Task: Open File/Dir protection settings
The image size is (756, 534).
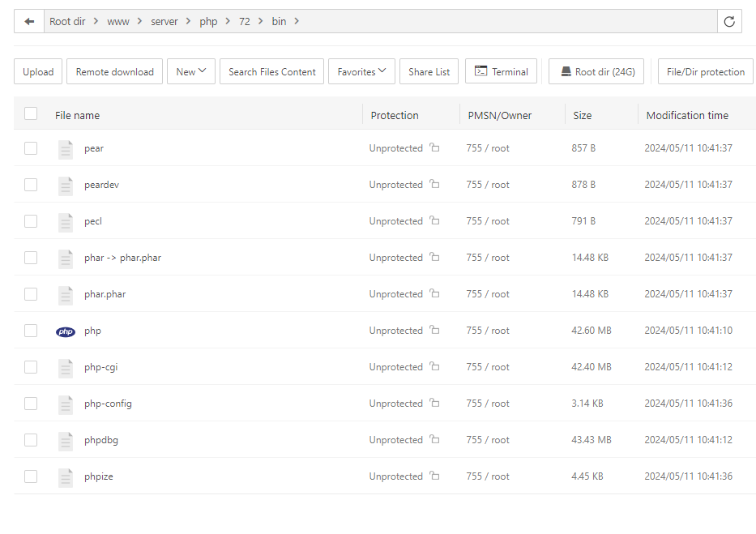Action: pos(705,72)
